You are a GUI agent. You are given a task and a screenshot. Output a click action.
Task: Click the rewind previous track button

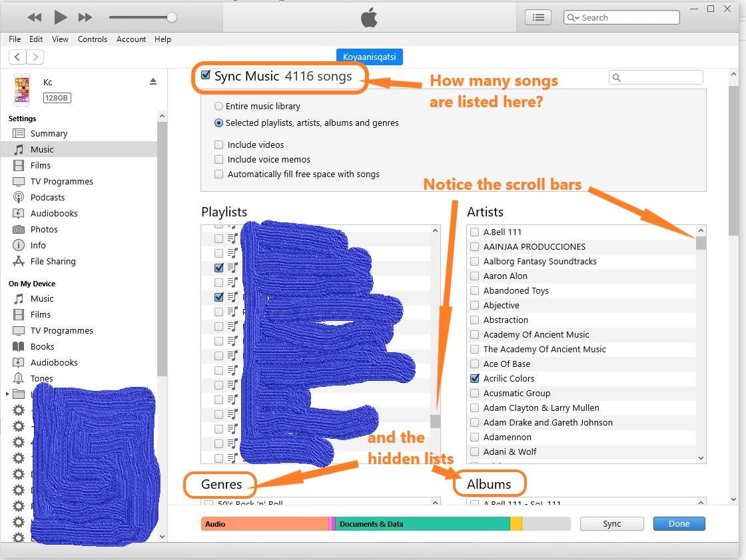coord(34,17)
